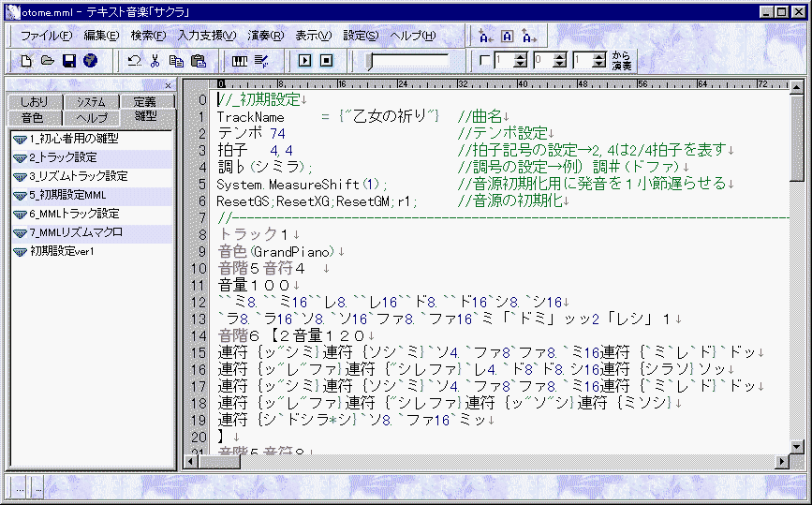Screen dimensions: 812x505
Task: Select 7_MMLリズムマクロ template item
Action: tap(75, 232)
